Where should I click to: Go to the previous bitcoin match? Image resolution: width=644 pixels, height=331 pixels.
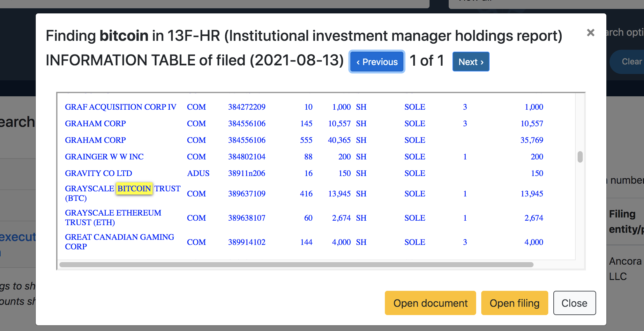pos(377,62)
